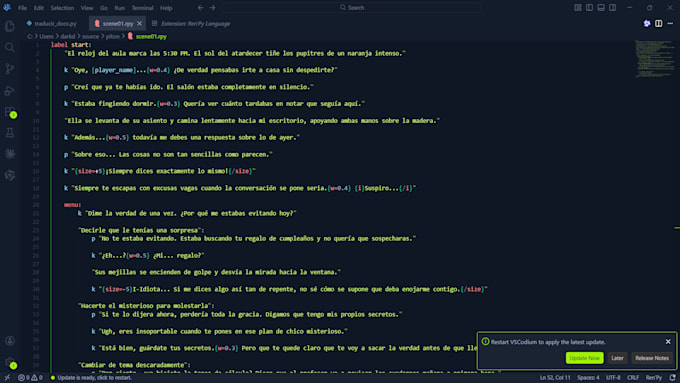The width and height of the screenshot is (680, 383).
Task: Split the editor to the right
Action: pos(659,23)
